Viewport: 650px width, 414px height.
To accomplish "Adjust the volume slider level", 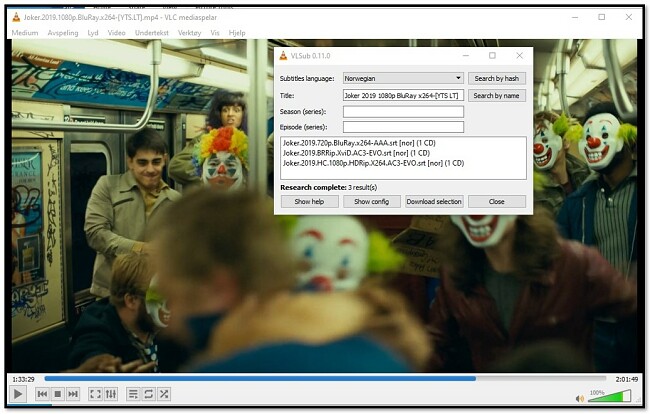I will [x=609, y=396].
